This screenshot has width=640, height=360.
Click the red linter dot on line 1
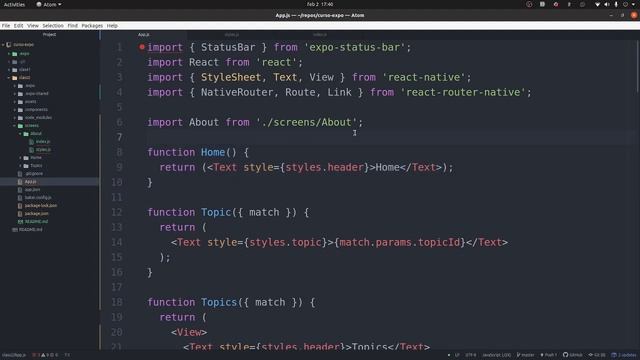pyautogui.click(x=142, y=47)
